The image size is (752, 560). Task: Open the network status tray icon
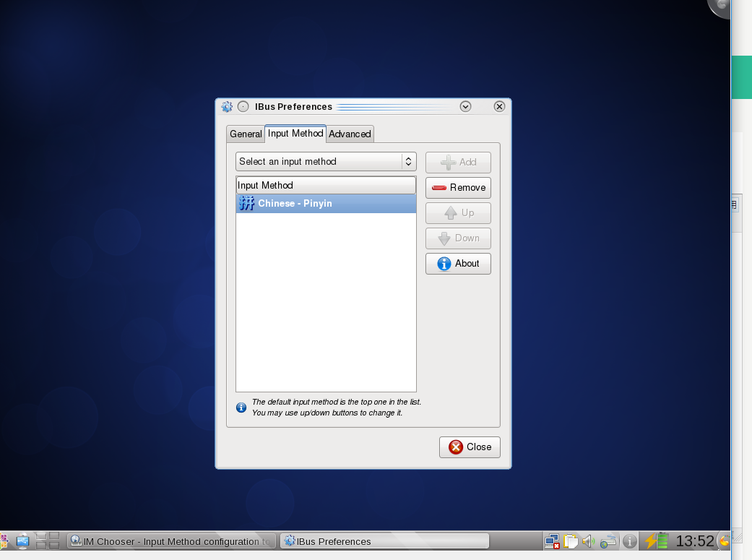(x=552, y=541)
